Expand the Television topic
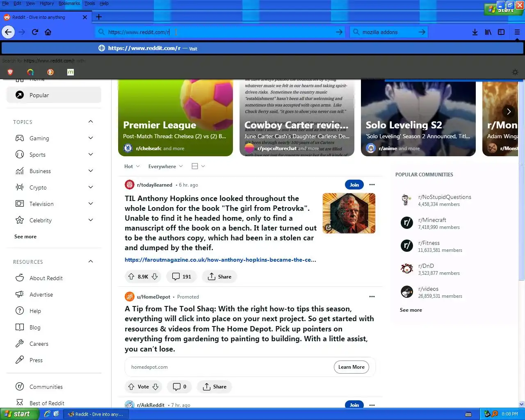This screenshot has height=420, width=525. 91,204
